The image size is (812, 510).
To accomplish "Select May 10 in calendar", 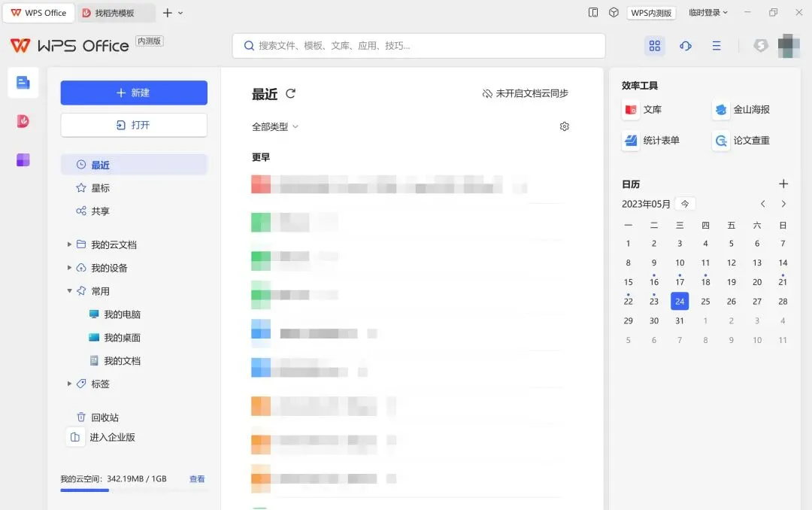I will [680, 263].
